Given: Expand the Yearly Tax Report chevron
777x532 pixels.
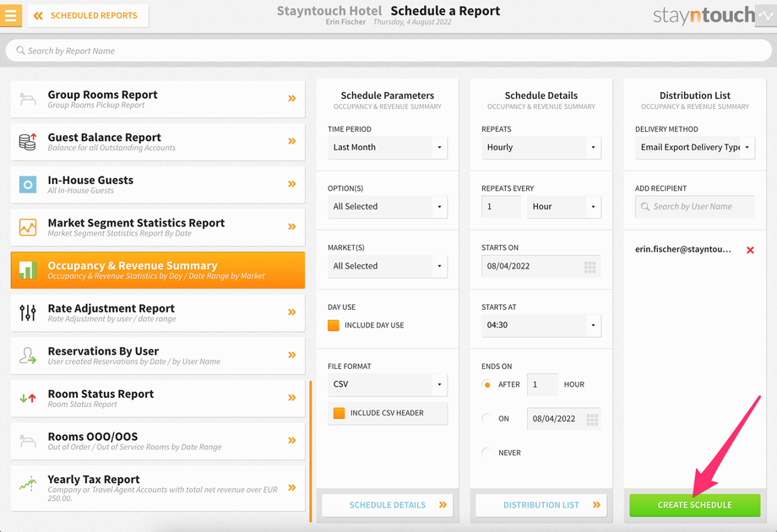Looking at the screenshot, I should click(292, 487).
